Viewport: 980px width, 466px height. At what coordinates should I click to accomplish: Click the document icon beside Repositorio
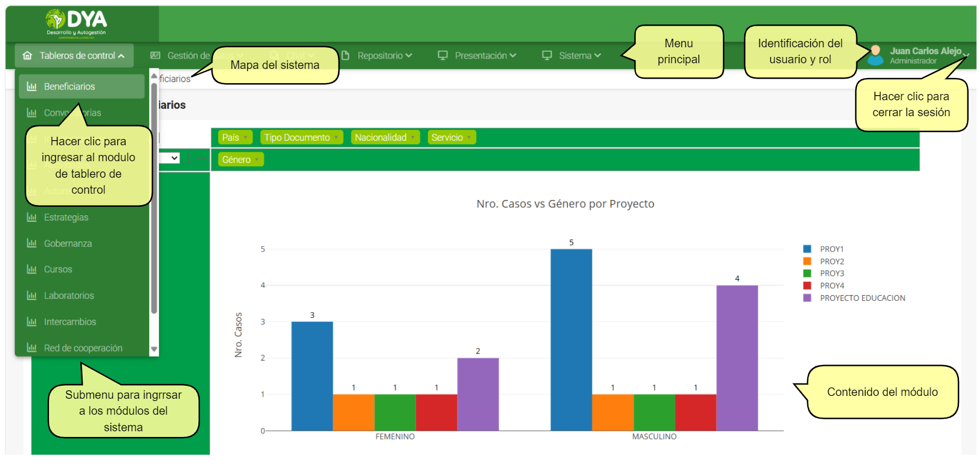345,56
